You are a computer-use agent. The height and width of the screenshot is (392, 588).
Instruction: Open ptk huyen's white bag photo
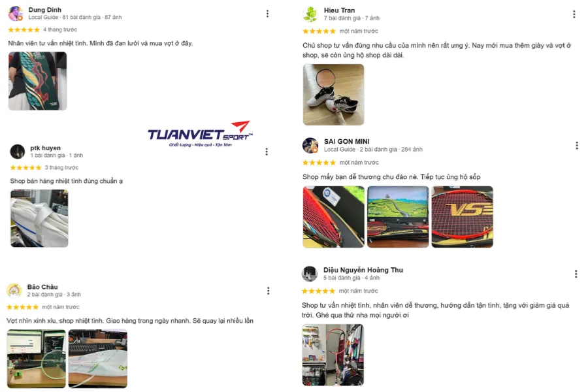39,218
